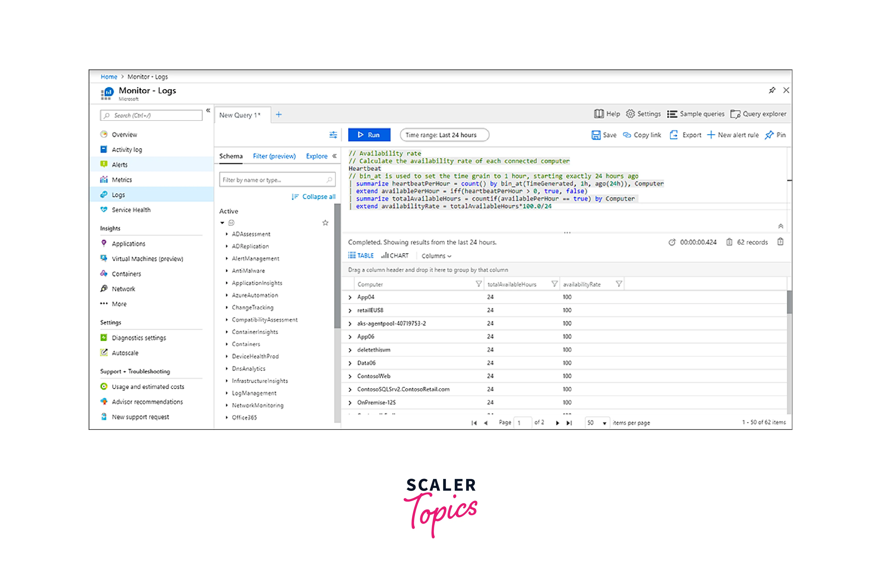Viewport: 881px width, 588px height.
Task: Set the Time range: Last 24 hours
Action: pos(444,135)
